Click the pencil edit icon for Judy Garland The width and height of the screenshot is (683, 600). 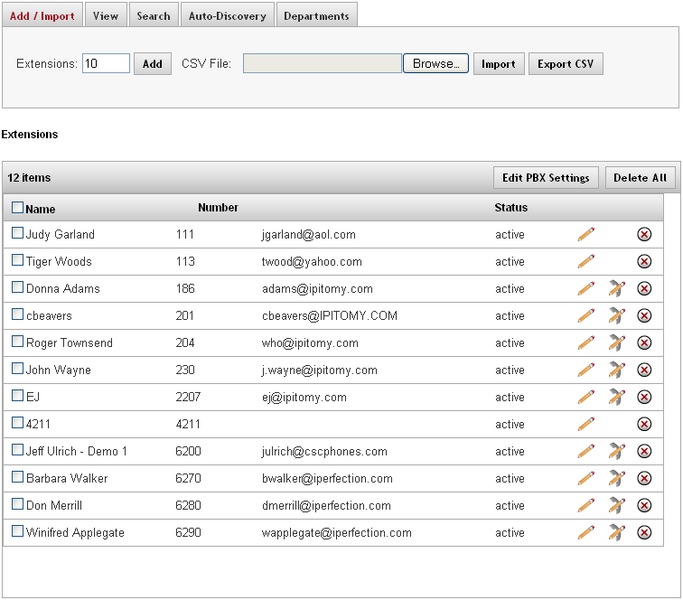click(x=586, y=234)
